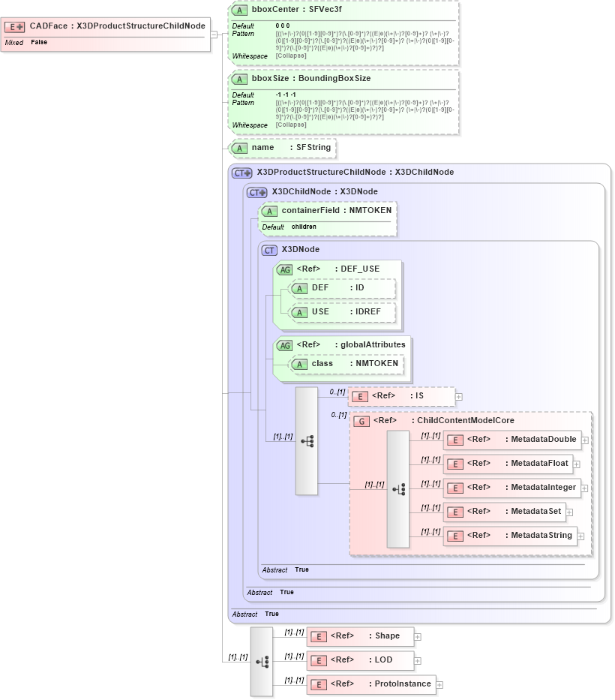This screenshot has width=615, height=700.
Task: Expand the IS element plus box
Action: pos(458,396)
